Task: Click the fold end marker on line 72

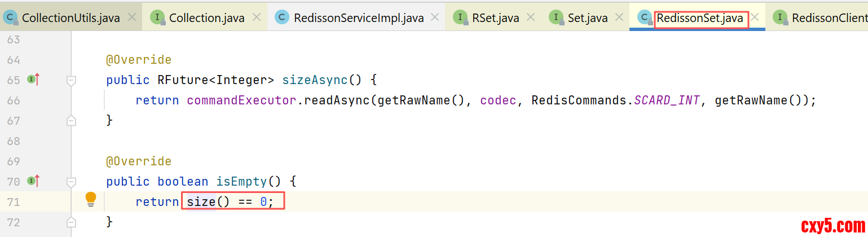Action: (71, 222)
